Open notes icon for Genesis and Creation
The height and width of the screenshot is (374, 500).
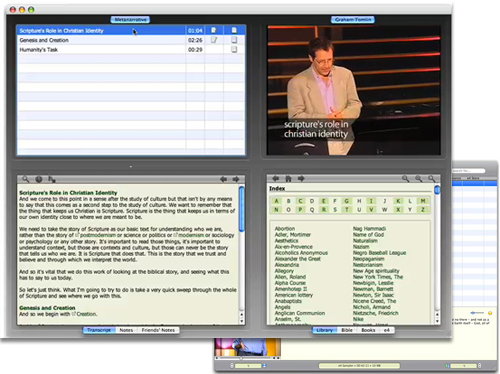(x=214, y=40)
